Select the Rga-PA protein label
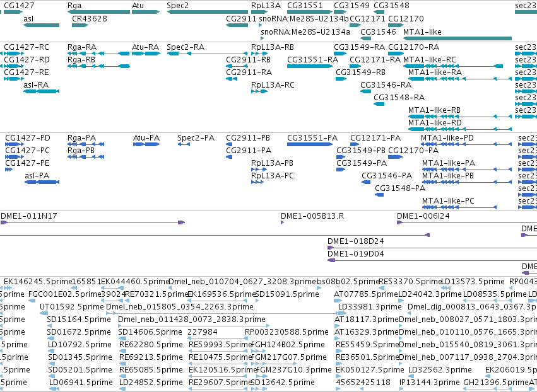Screen dimensions: 537x392 (81, 138)
